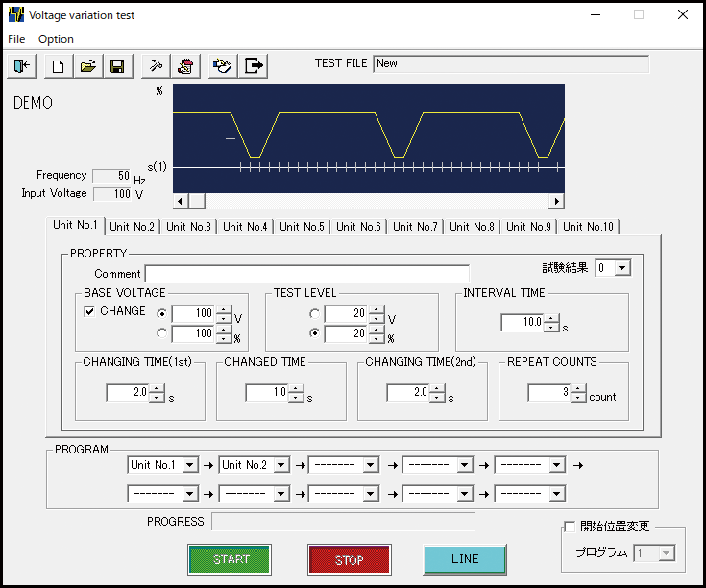The image size is (706, 588).
Task: Click the Input Voltage value field
Action: point(112,194)
